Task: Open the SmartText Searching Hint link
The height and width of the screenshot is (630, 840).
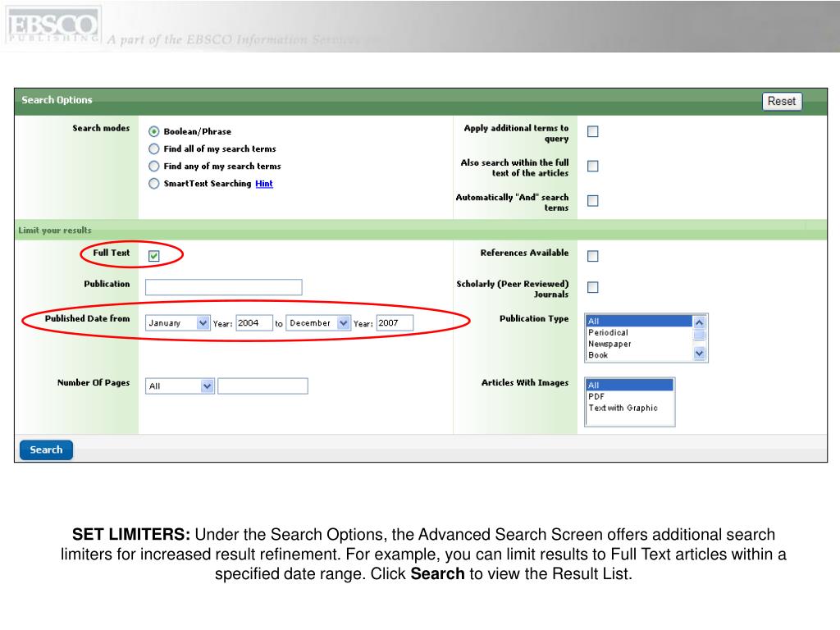Action: pos(264,183)
